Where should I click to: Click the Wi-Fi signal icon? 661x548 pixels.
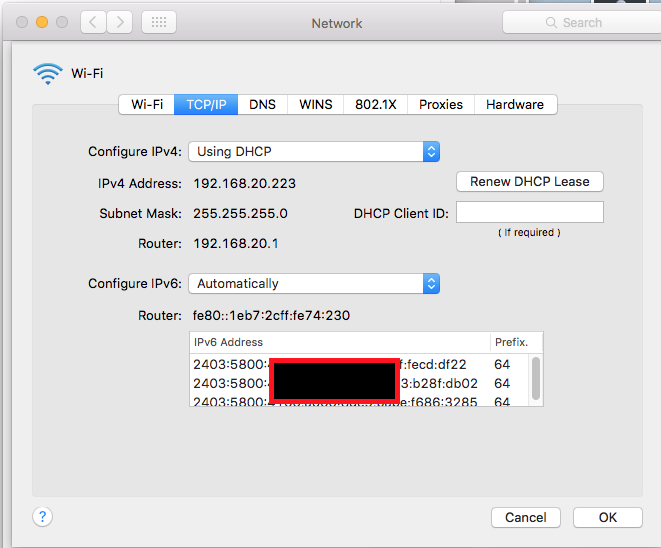[48, 74]
